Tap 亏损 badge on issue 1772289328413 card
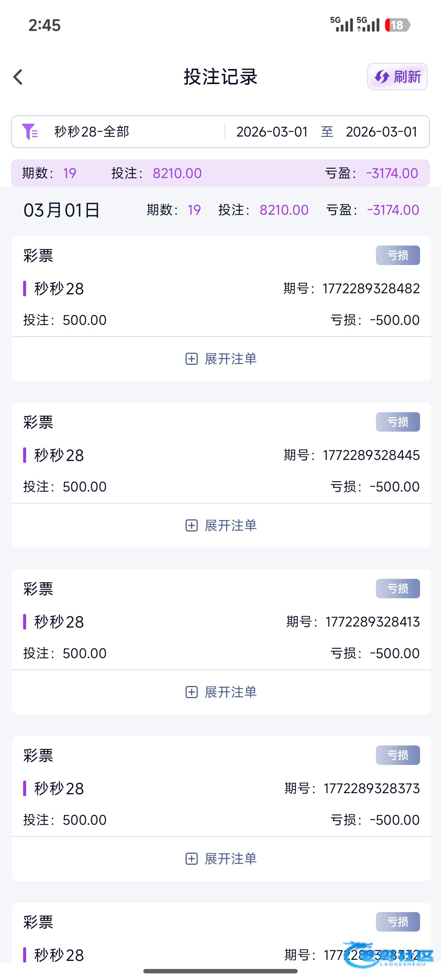 pyautogui.click(x=398, y=588)
